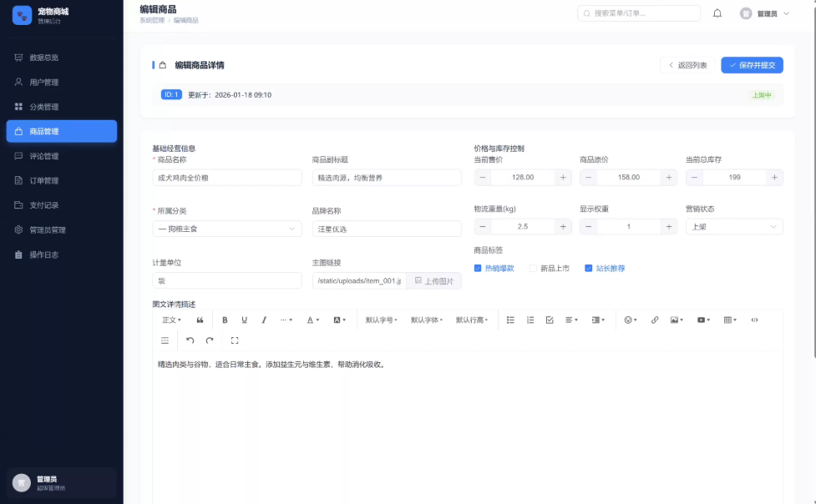Viewport: 816px width, 504px height.
Task: Insert a to-do checklist
Action: pyautogui.click(x=550, y=320)
